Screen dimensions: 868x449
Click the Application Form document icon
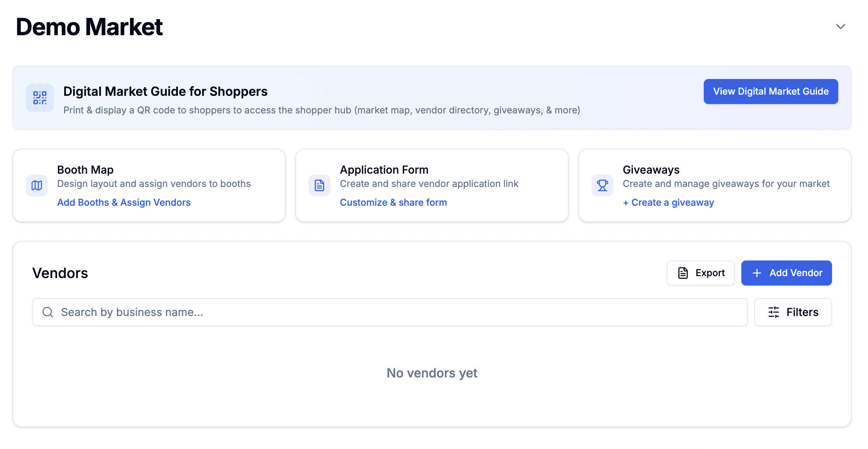[x=319, y=185]
